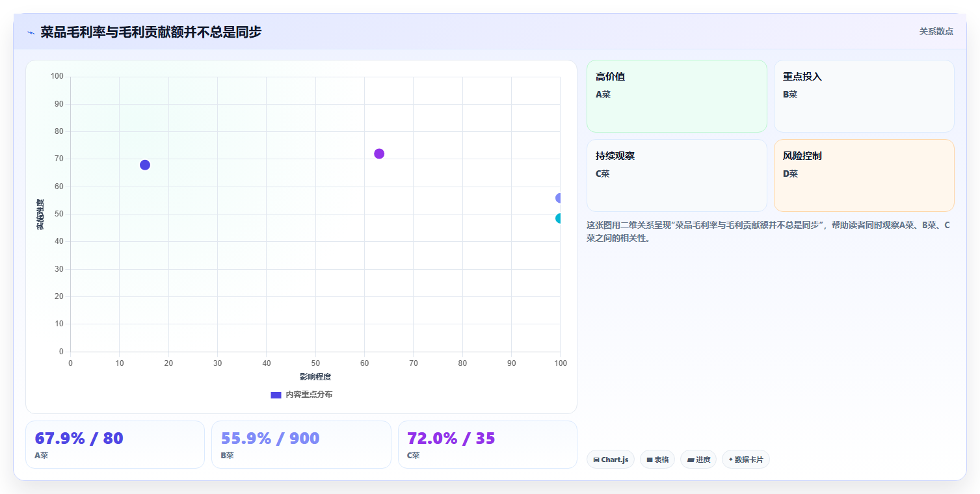980x494 pixels.
Task: Click the 进度 tag chip
Action: (698, 460)
